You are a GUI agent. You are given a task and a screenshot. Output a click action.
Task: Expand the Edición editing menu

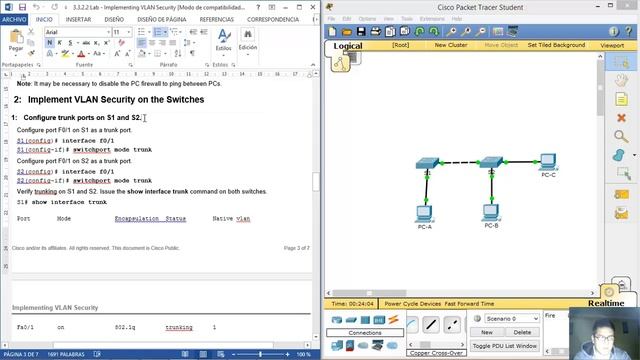[x=248, y=40]
